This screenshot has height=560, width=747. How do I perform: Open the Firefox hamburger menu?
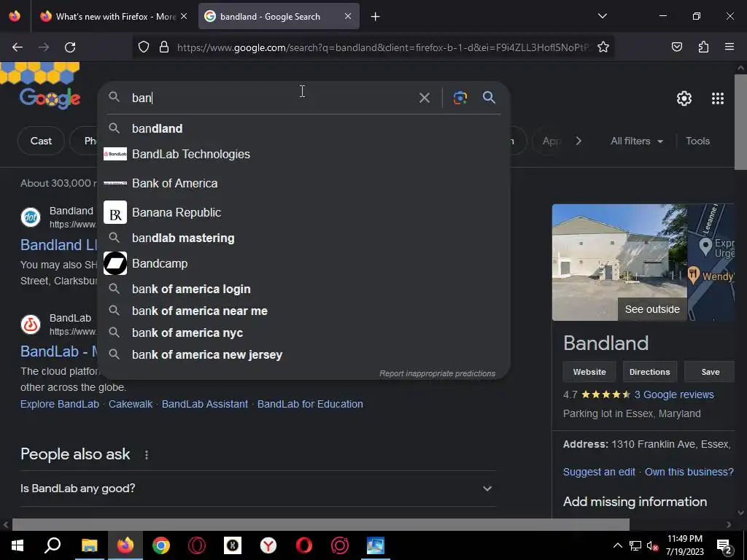[729, 47]
